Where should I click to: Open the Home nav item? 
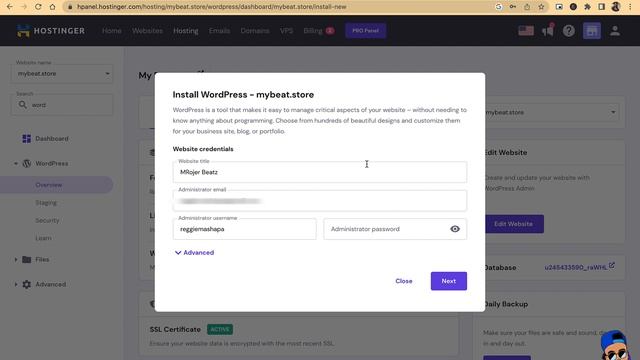pyautogui.click(x=111, y=31)
